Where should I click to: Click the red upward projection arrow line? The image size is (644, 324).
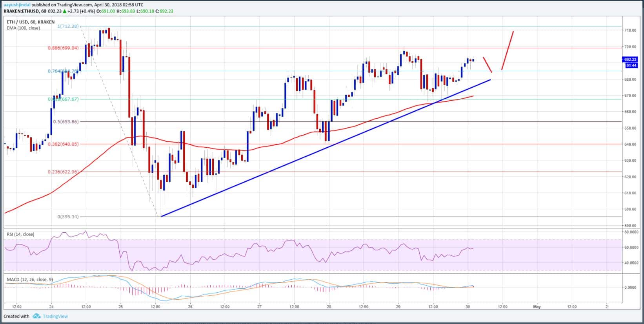coord(508,50)
